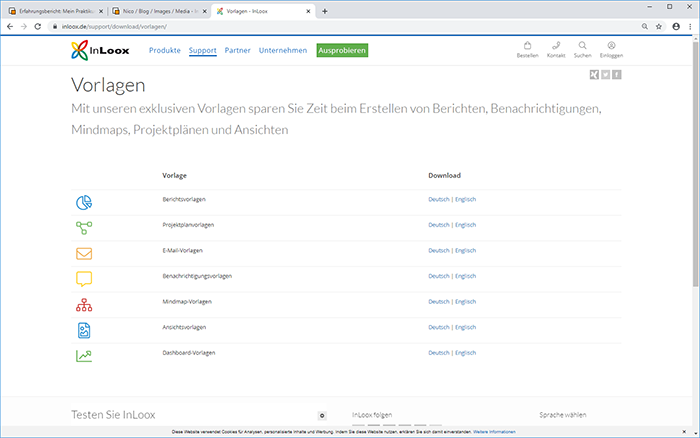Click the Dashboard-Vorlagen row label
Viewport: 700px width, 438px height.
188,353
